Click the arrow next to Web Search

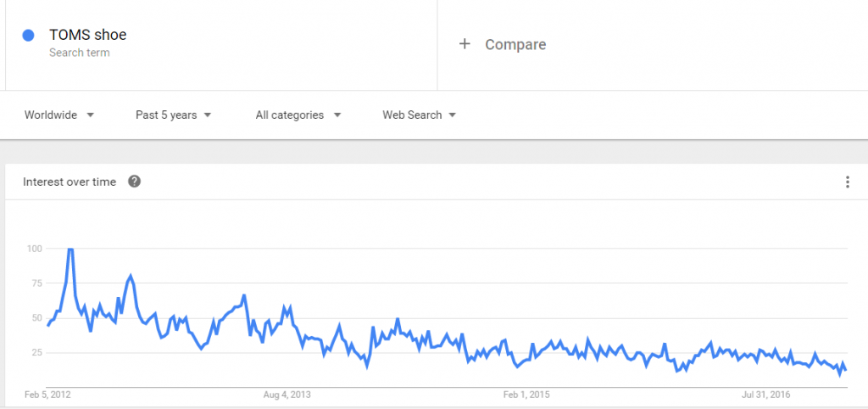[453, 115]
